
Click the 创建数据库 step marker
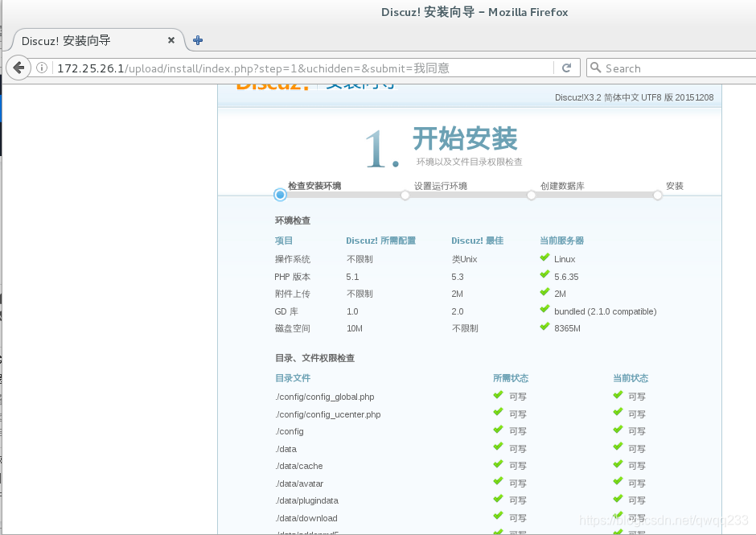(531, 195)
